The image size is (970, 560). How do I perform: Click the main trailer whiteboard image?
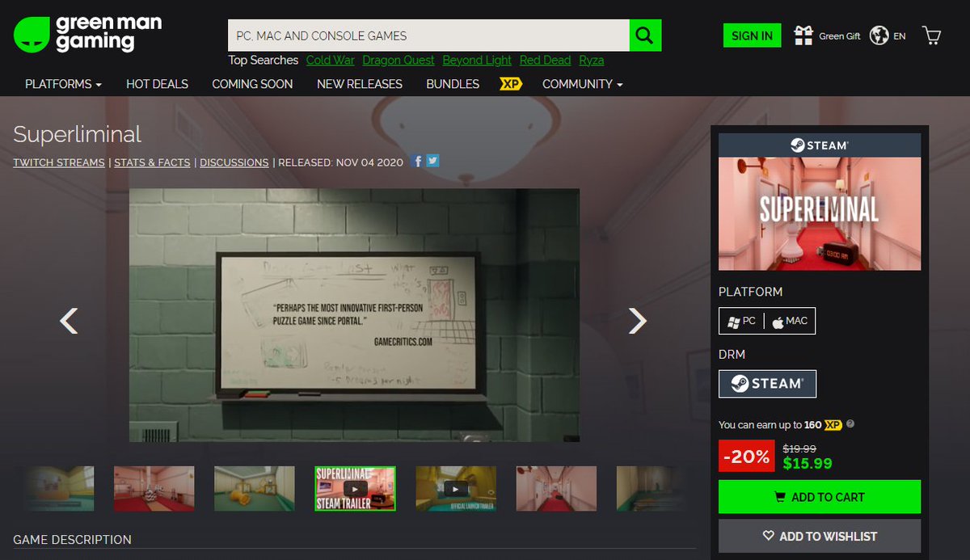(x=354, y=315)
